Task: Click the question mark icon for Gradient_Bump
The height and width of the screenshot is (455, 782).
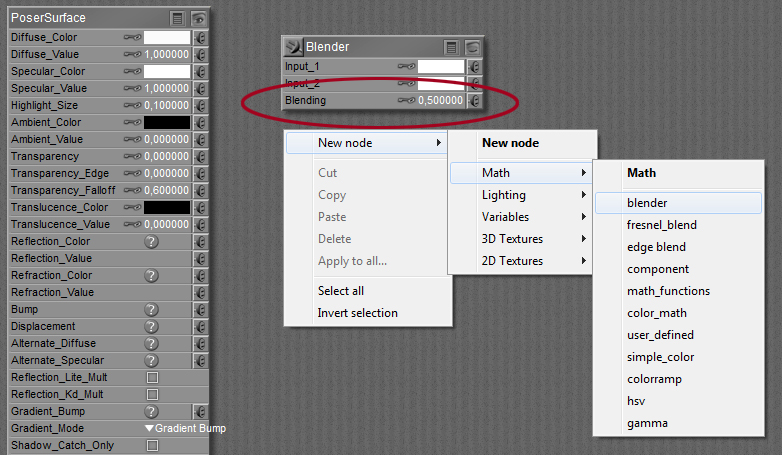Action: point(152,412)
